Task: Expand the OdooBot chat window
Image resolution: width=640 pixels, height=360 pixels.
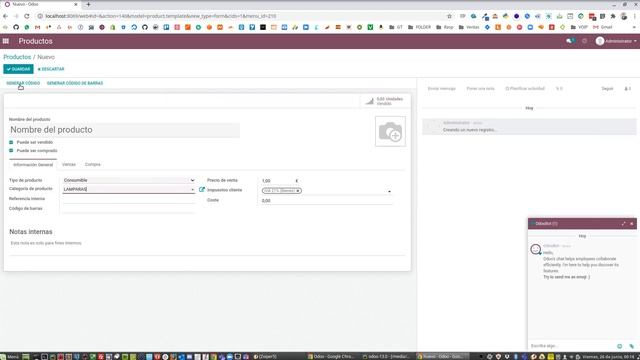Action: (x=623, y=224)
